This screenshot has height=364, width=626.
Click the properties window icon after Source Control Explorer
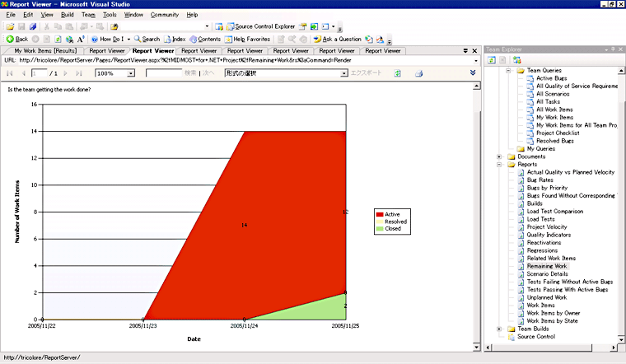[x=303, y=26]
